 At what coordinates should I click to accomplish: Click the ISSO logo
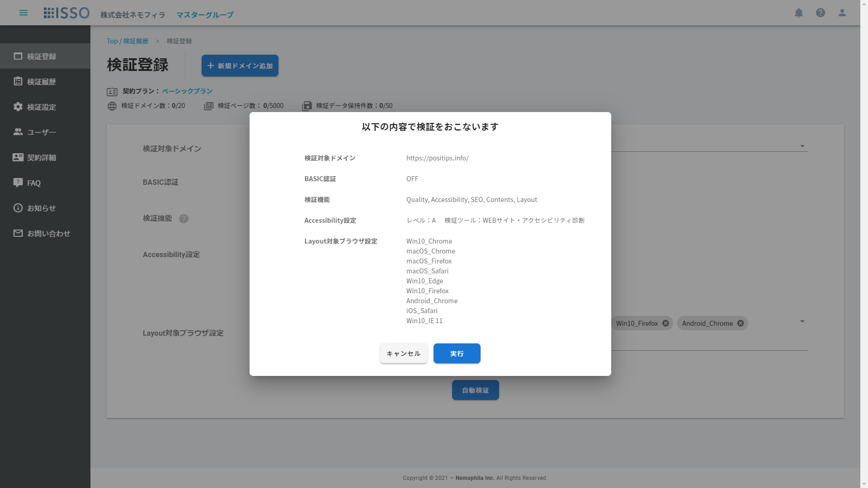click(66, 13)
